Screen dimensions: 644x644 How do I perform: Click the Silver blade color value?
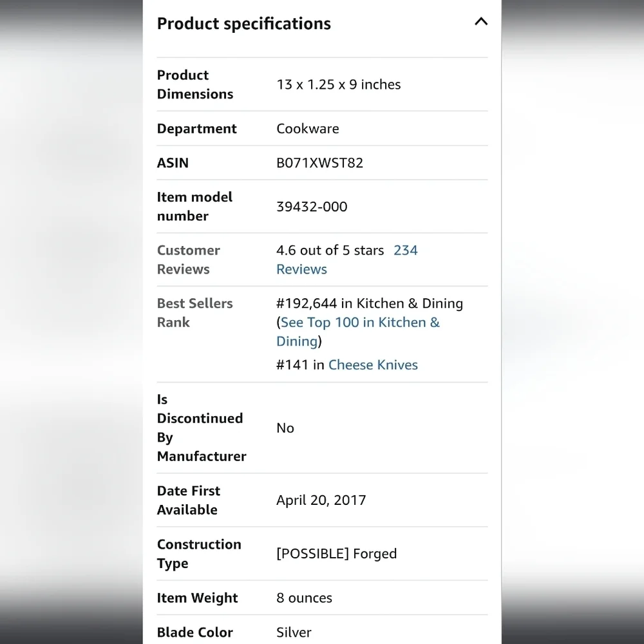(294, 632)
